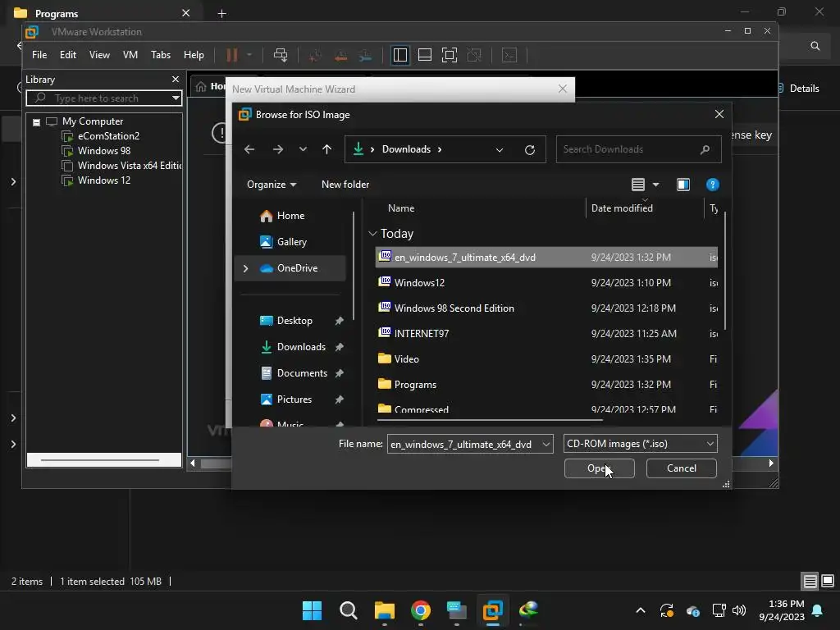Open the VM menu
This screenshot has width=840, height=630.
(x=130, y=55)
